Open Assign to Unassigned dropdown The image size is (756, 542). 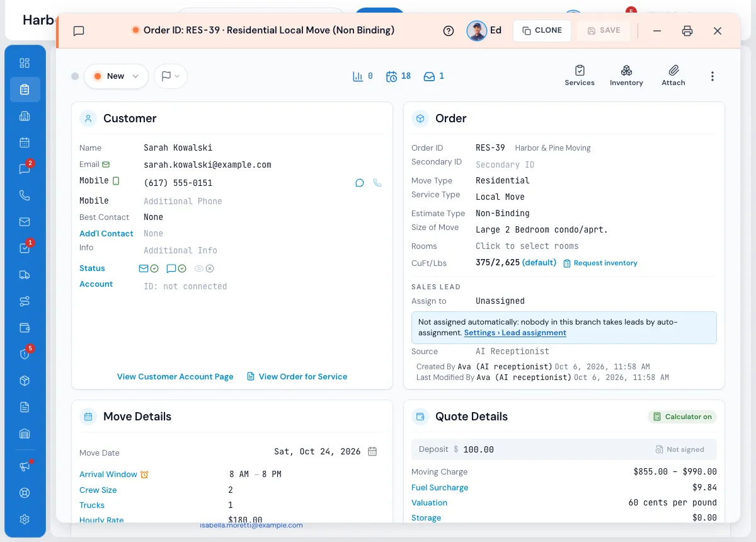pos(500,301)
